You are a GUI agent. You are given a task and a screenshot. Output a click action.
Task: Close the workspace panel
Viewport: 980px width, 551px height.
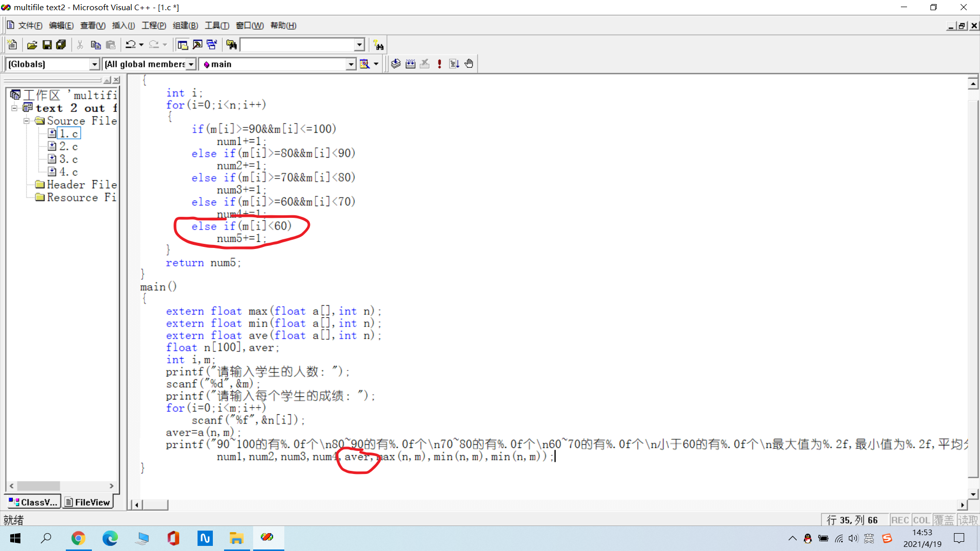pos(116,80)
